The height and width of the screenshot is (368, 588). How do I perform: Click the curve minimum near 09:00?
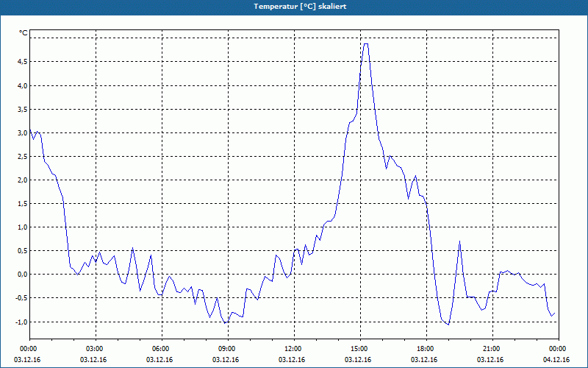click(225, 323)
